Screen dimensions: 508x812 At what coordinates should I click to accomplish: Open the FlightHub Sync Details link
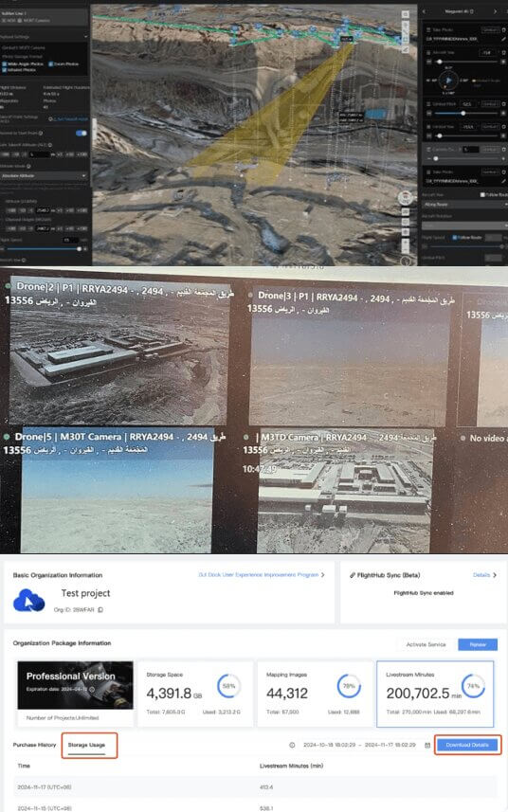point(481,575)
